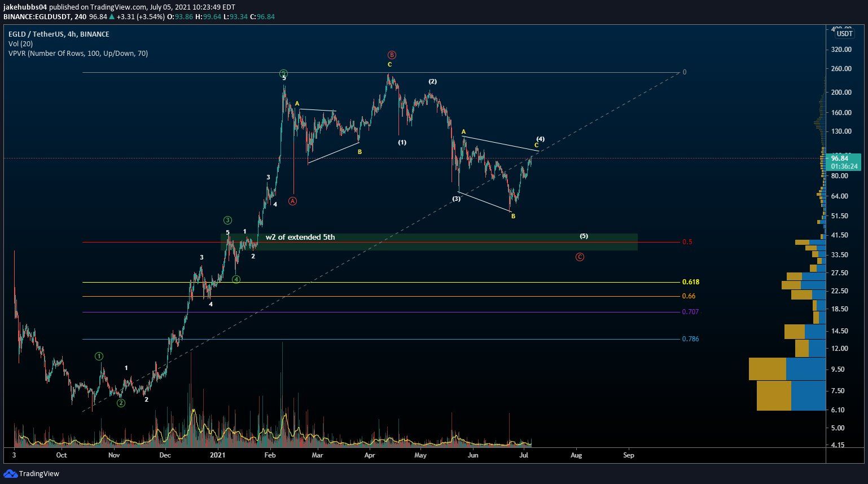Select the green circled 1 wave marker
The width and height of the screenshot is (868, 484).
pos(99,356)
